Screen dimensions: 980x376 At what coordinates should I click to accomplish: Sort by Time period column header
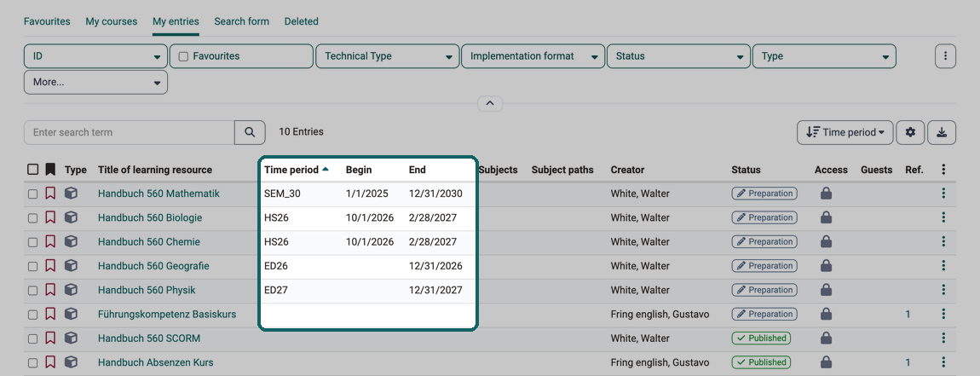coord(297,170)
